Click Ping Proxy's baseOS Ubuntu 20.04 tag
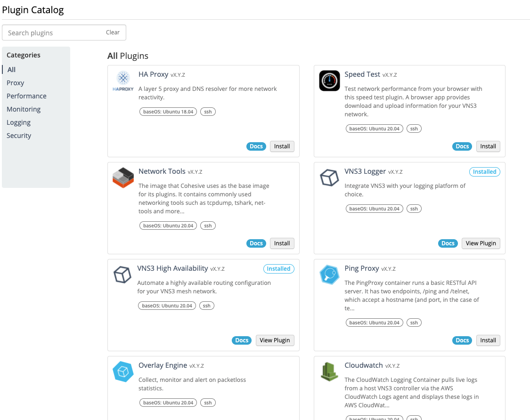This screenshot has height=420, width=530. [x=375, y=323]
